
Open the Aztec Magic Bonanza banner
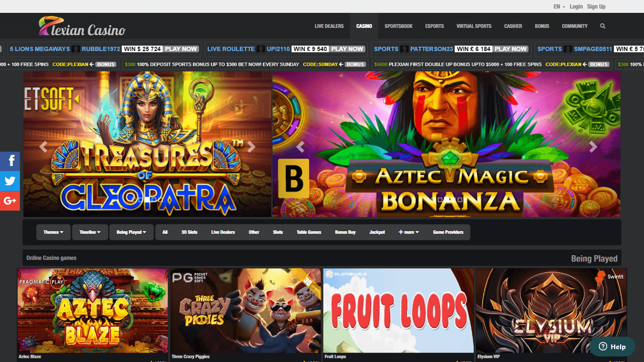point(447,144)
